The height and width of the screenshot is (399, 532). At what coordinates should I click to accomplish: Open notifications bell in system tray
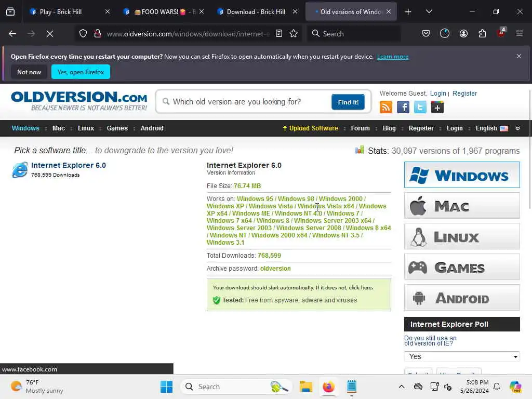497,387
